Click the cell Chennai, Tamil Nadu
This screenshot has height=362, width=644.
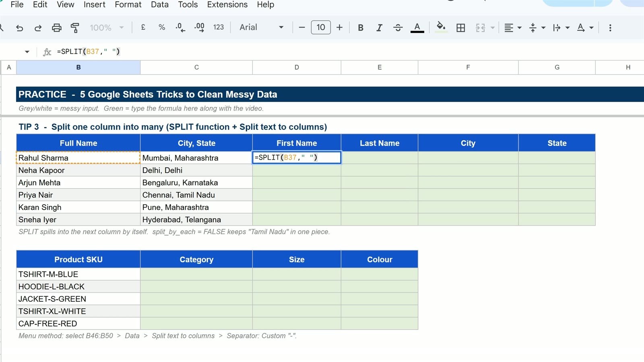tap(196, 195)
